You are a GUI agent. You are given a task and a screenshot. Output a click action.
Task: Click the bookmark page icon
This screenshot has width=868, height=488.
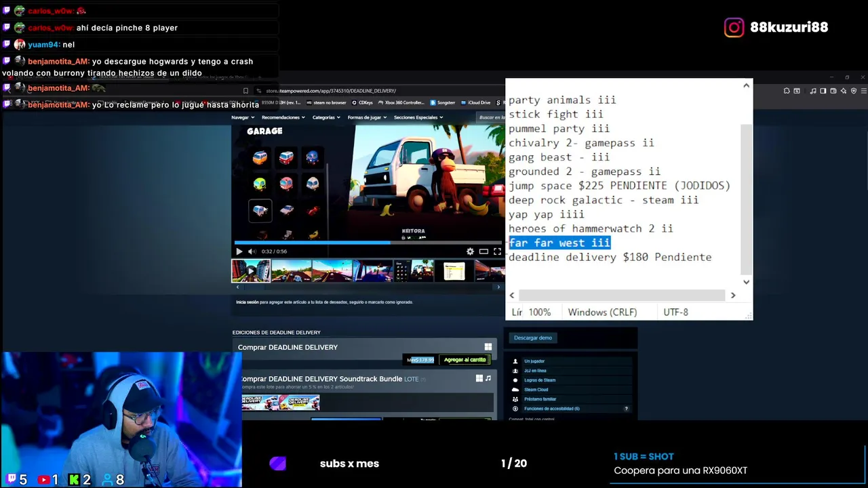coord(245,91)
